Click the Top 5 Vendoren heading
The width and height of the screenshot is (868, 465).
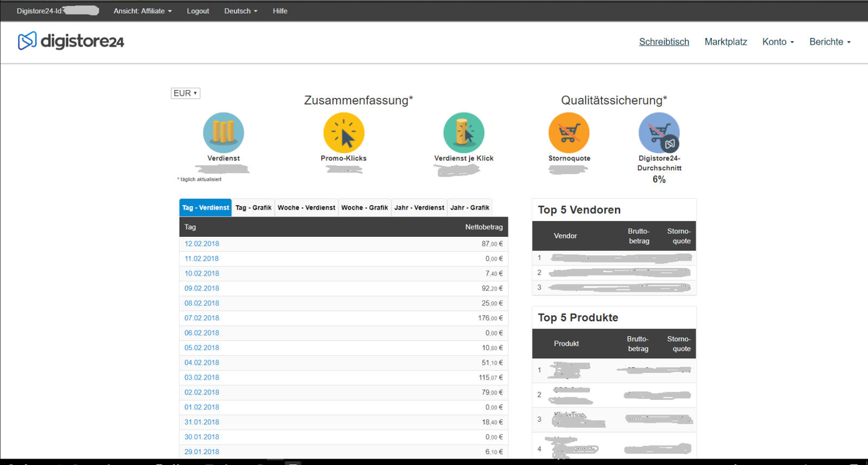click(579, 210)
